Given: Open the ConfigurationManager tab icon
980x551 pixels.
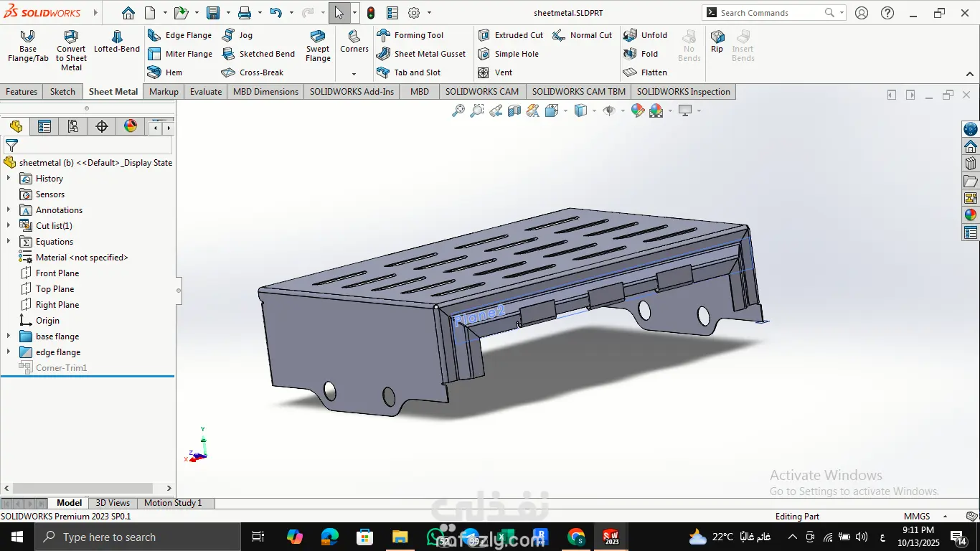Looking at the screenshot, I should (73, 127).
